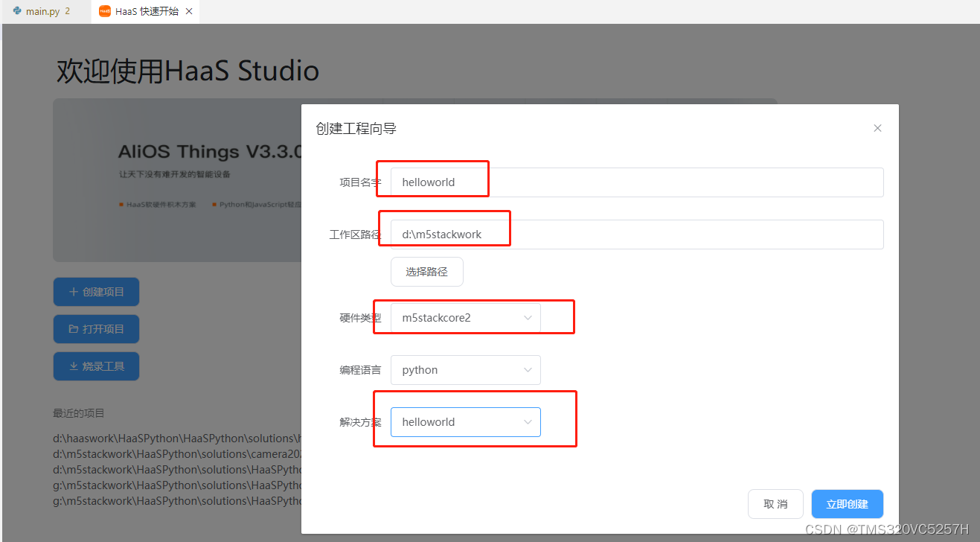Click the 取消 button
Viewport: 980px width, 542px height.
click(x=775, y=504)
